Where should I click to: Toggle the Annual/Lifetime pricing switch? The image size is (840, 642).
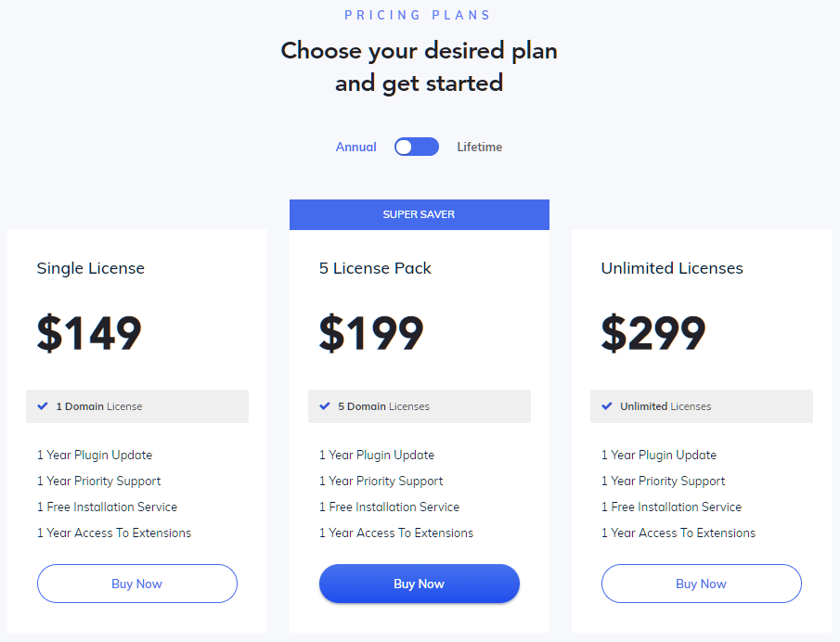pyautogui.click(x=416, y=147)
